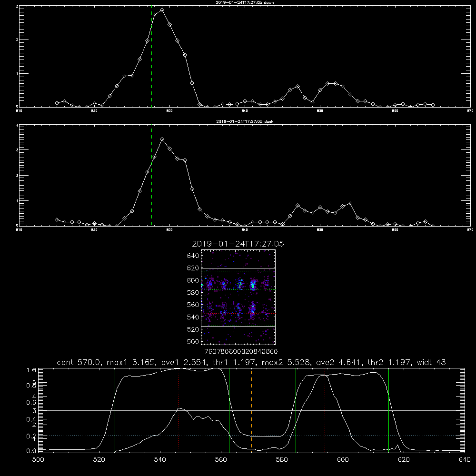Image resolution: width=476 pixels, height=476 pixels.
Task: Click the green vertical line near 585
Action: 296,410
